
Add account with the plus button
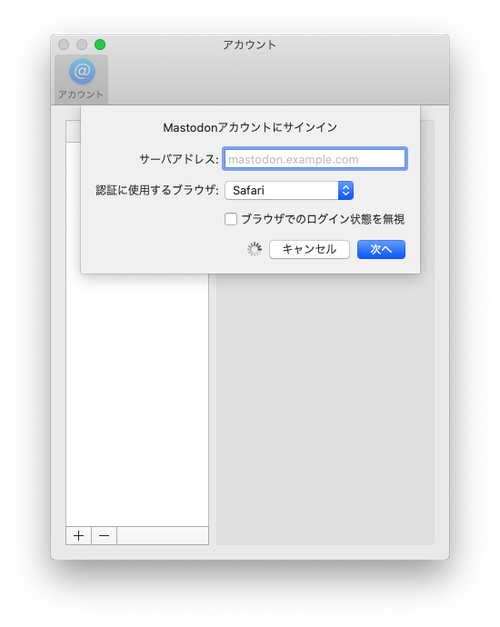79,535
